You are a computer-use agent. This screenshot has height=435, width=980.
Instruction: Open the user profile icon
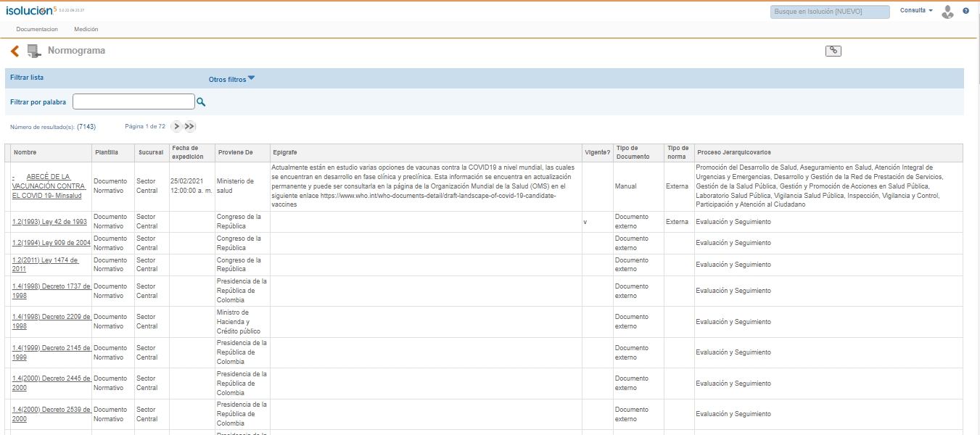(x=947, y=12)
